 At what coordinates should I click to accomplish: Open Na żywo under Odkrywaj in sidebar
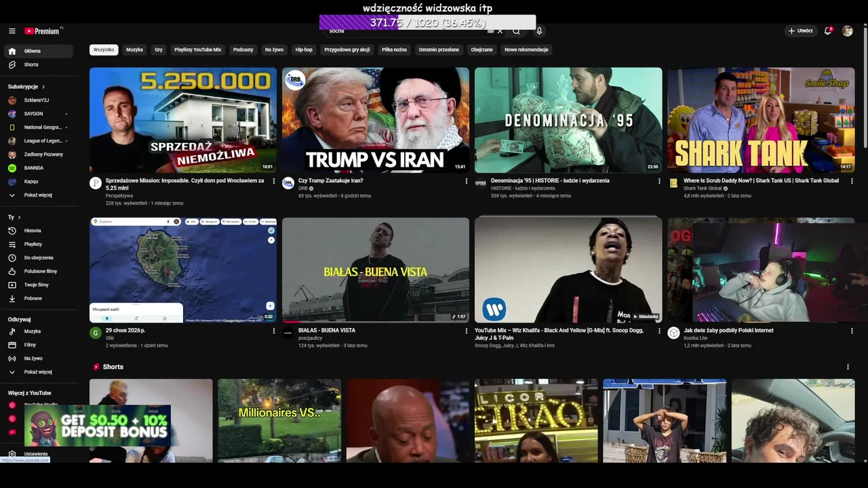click(39, 359)
